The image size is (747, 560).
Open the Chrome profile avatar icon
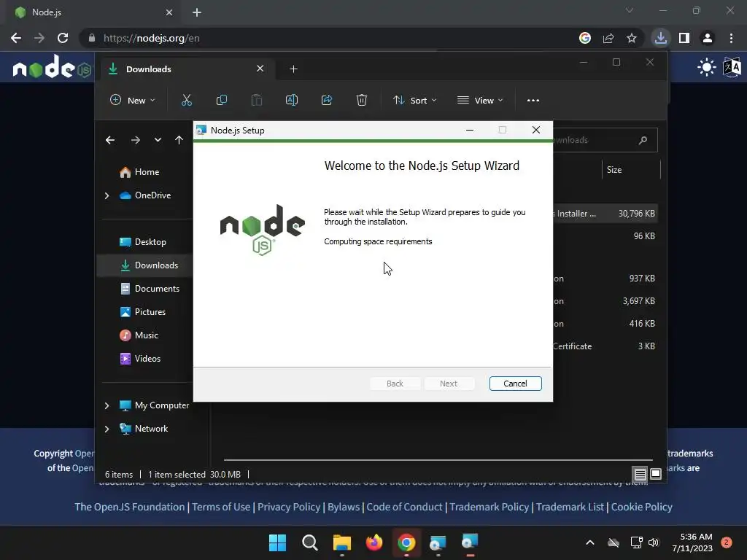coord(708,38)
